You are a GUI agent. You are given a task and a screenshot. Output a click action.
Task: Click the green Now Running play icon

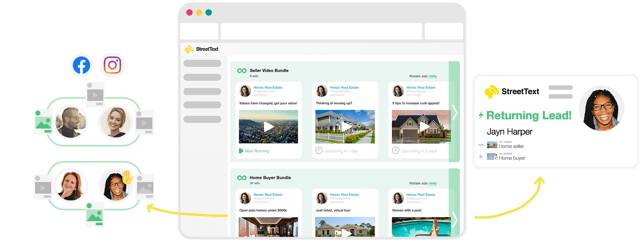coord(241,151)
